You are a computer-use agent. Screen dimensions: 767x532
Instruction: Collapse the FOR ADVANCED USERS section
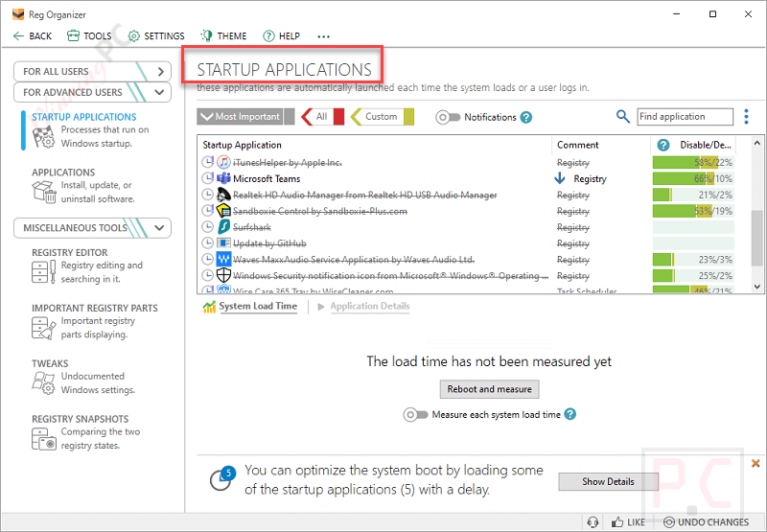pos(92,92)
